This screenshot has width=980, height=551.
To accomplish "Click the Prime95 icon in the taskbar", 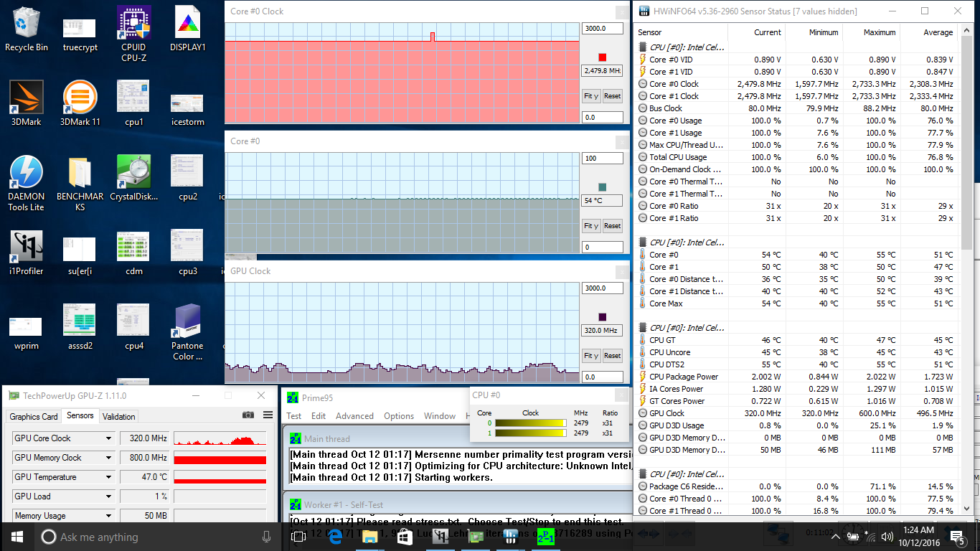I will 545,537.
